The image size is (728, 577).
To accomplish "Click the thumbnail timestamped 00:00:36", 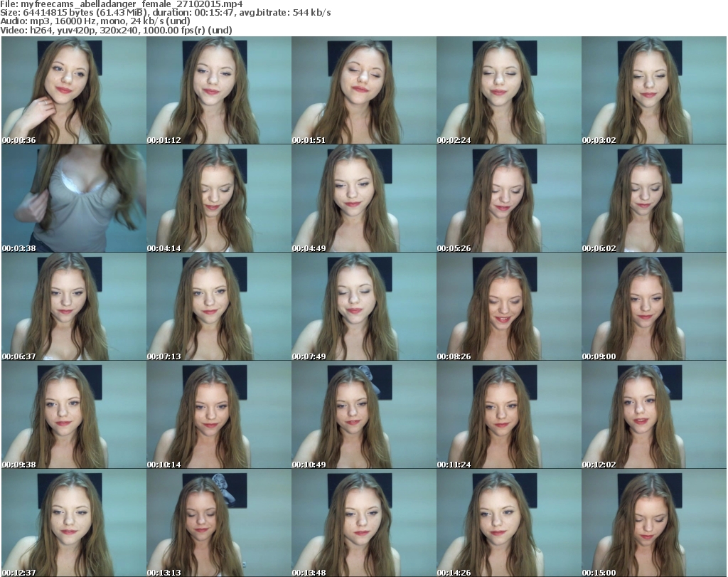I will coord(74,90).
